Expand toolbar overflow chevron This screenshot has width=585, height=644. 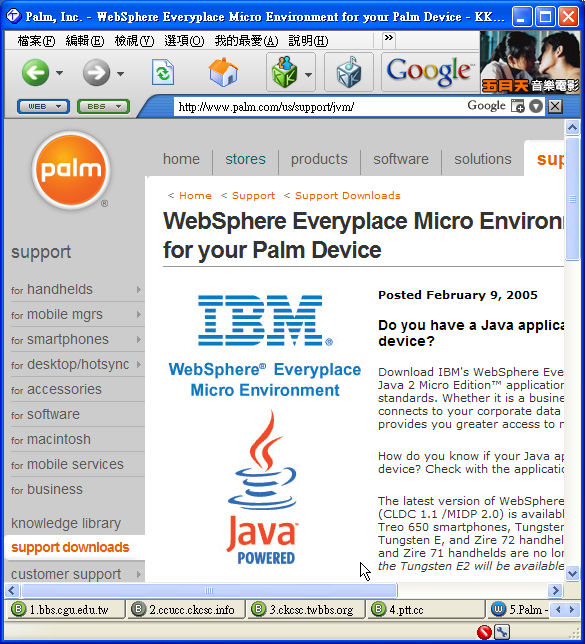(388, 38)
